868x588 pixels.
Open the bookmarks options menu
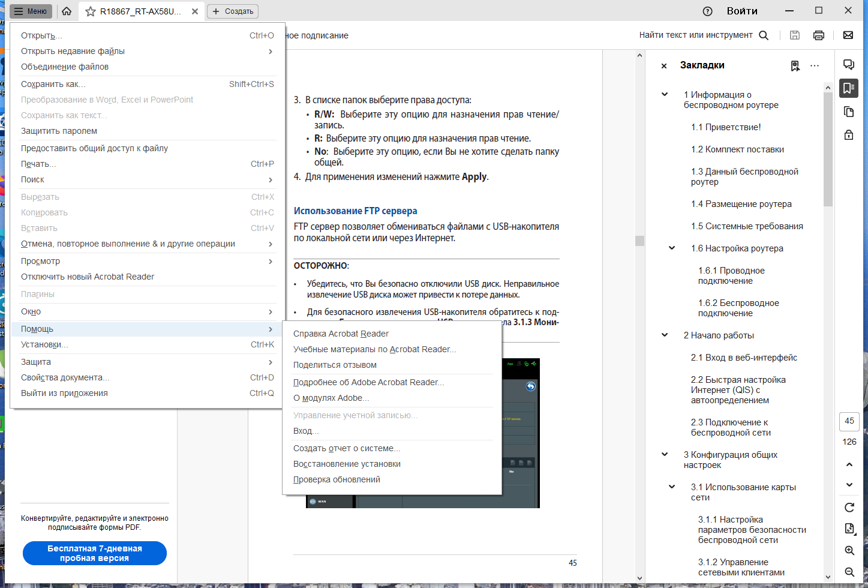[814, 66]
